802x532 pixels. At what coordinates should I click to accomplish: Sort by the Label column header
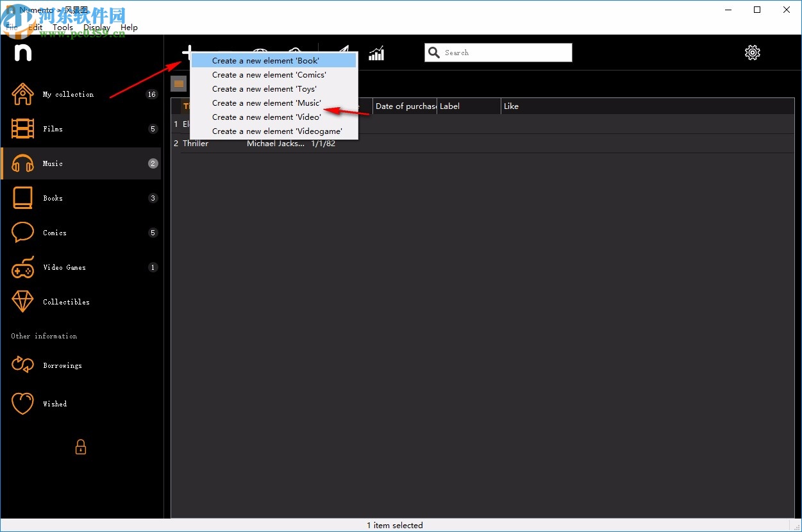pos(469,106)
